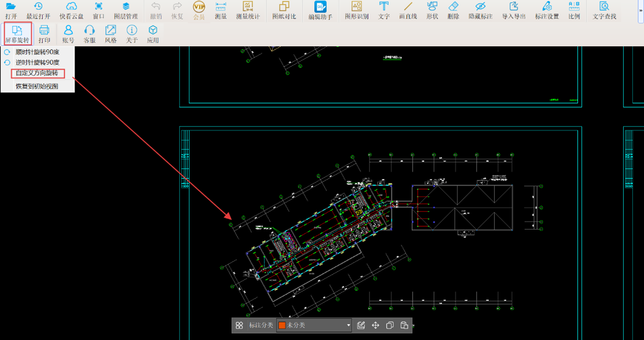Open the 图纸对比 drawing compare tool
This screenshot has height=340, width=644.
click(284, 10)
